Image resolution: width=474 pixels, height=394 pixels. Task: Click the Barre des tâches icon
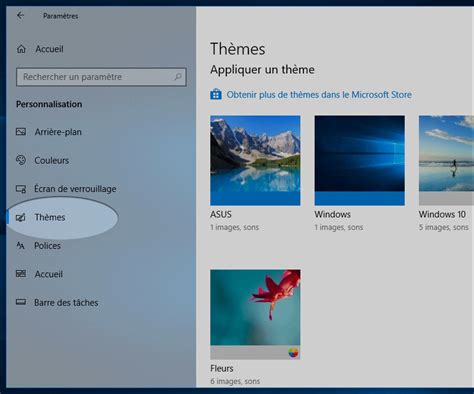tap(21, 302)
